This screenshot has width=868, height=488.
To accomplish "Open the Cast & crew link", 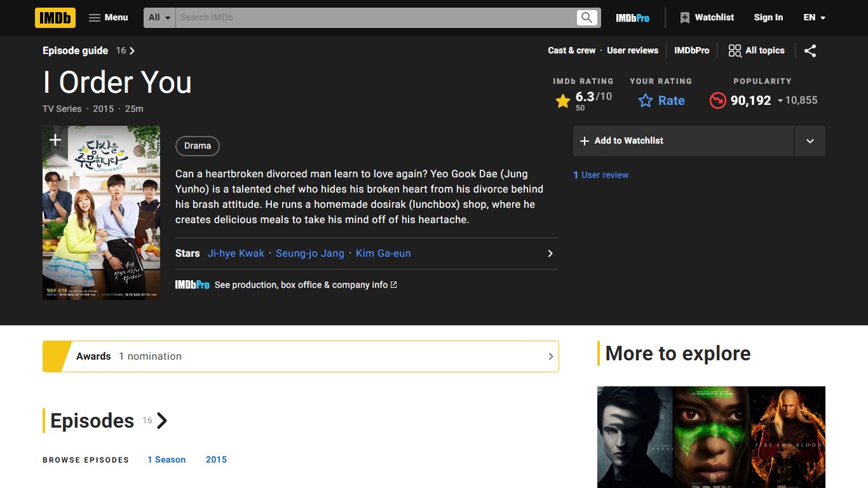I will (572, 51).
